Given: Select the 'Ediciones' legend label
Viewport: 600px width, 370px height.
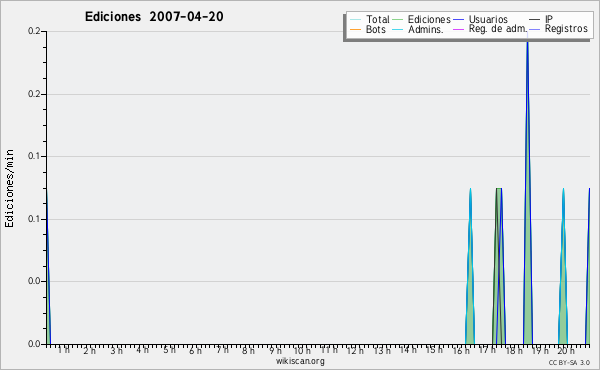Looking at the screenshot, I should (429, 19).
